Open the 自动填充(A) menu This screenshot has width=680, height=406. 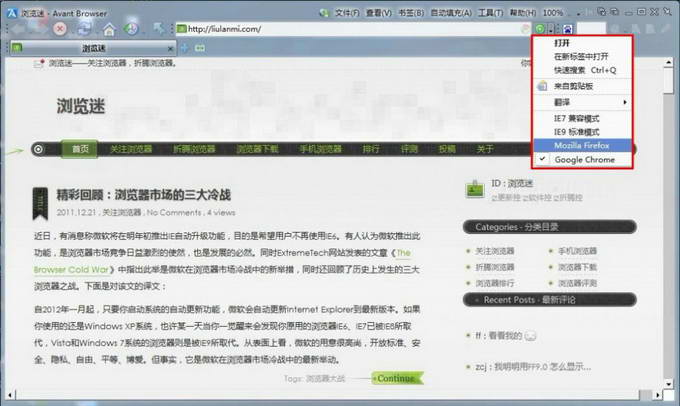(451, 13)
